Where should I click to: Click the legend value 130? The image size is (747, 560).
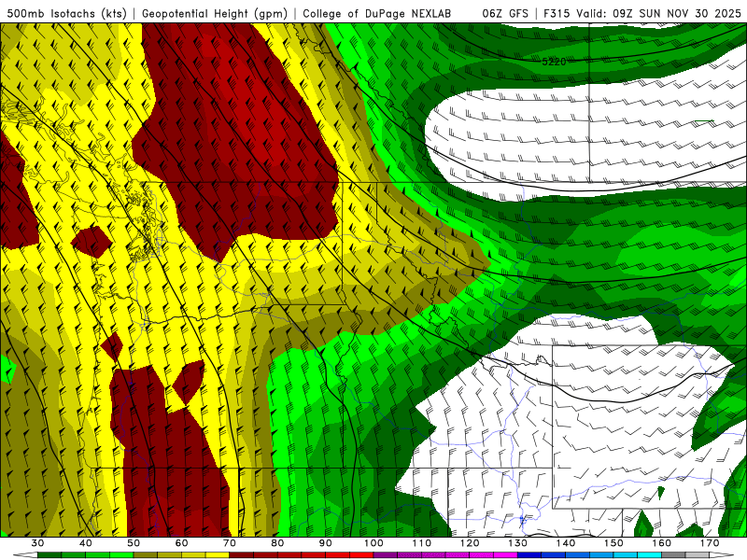(517, 543)
